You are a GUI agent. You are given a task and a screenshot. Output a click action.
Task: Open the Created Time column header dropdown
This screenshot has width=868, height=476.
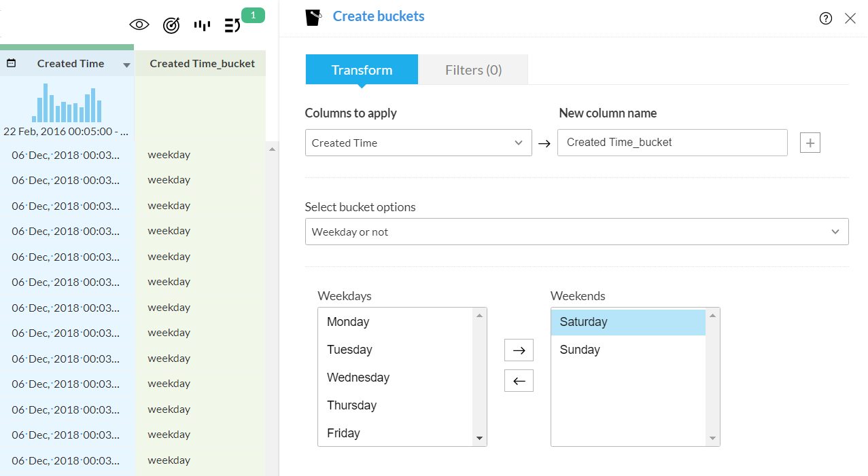pos(126,65)
